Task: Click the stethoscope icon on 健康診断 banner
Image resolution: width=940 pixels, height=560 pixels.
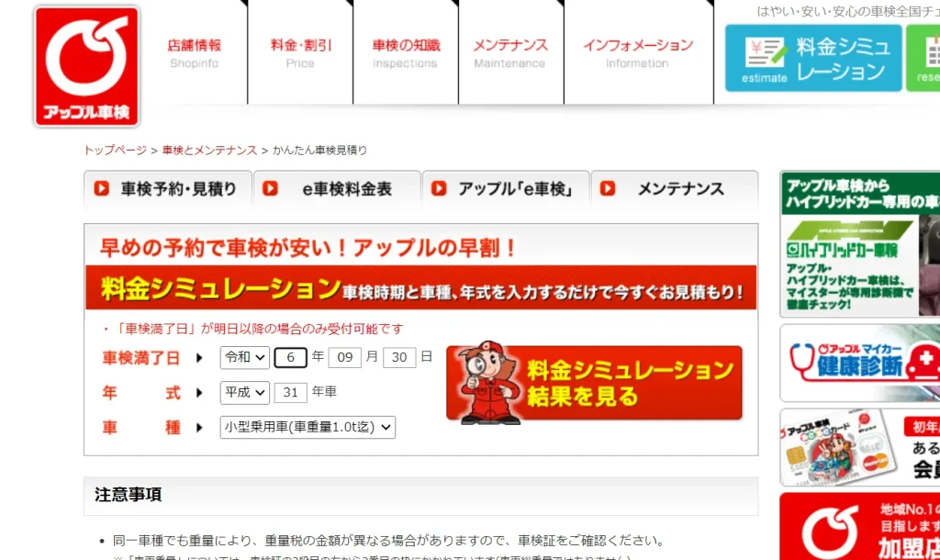Action: click(801, 361)
